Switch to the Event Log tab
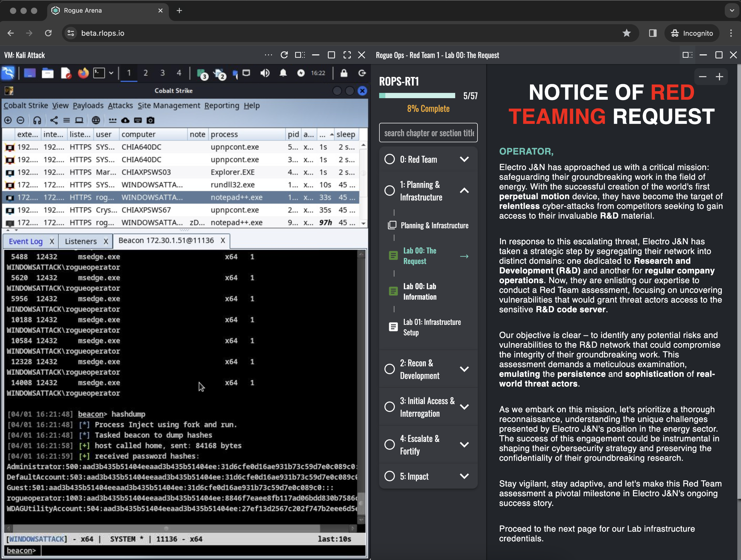Image resolution: width=741 pixels, height=560 pixels. tap(25, 241)
